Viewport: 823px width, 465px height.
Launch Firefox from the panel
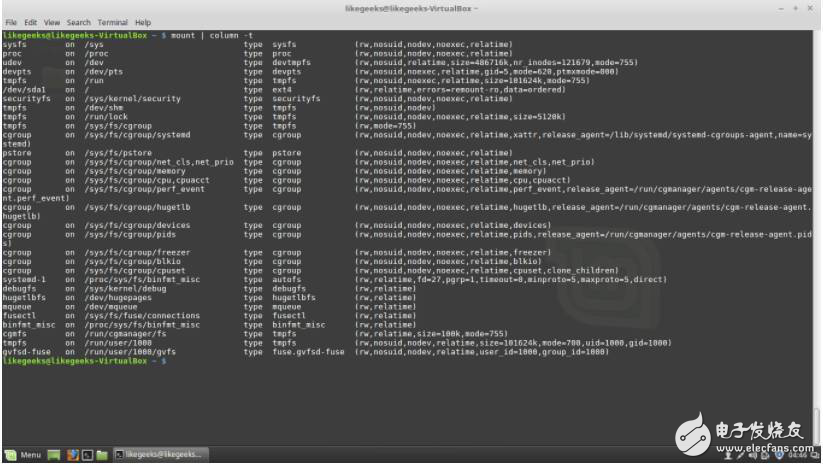72,455
